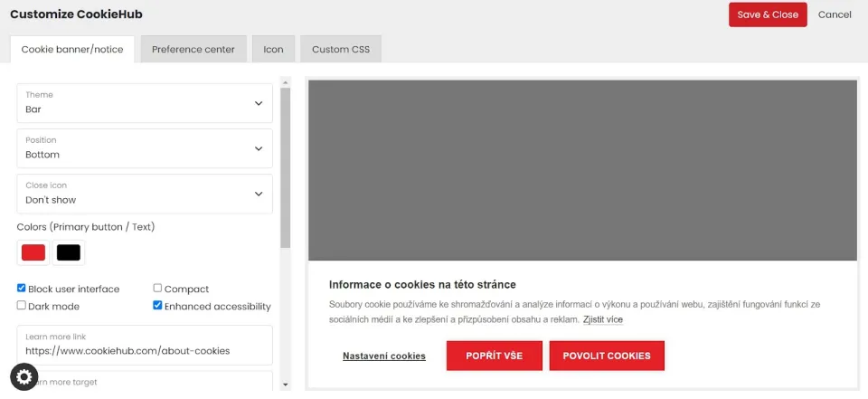
Task: Click the Colors (Primary button / Text) label
Action: 86,227
